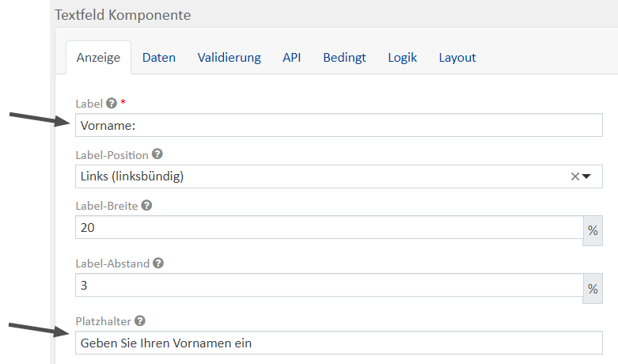Select the API tab
The height and width of the screenshot is (364, 618).
pos(291,58)
